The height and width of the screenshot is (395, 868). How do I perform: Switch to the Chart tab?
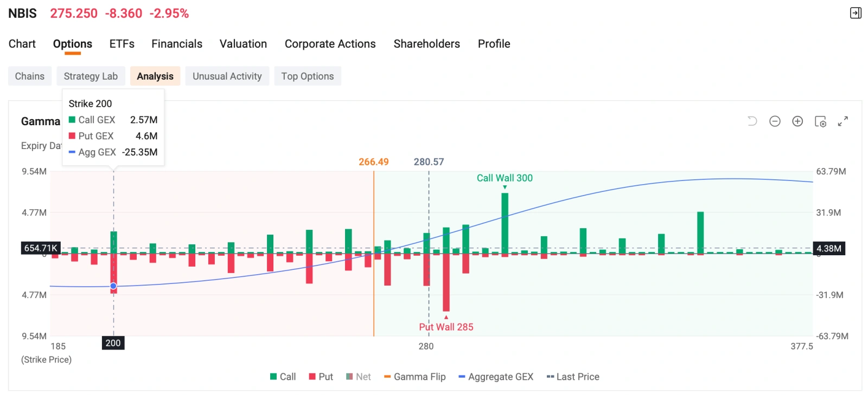pyautogui.click(x=22, y=44)
